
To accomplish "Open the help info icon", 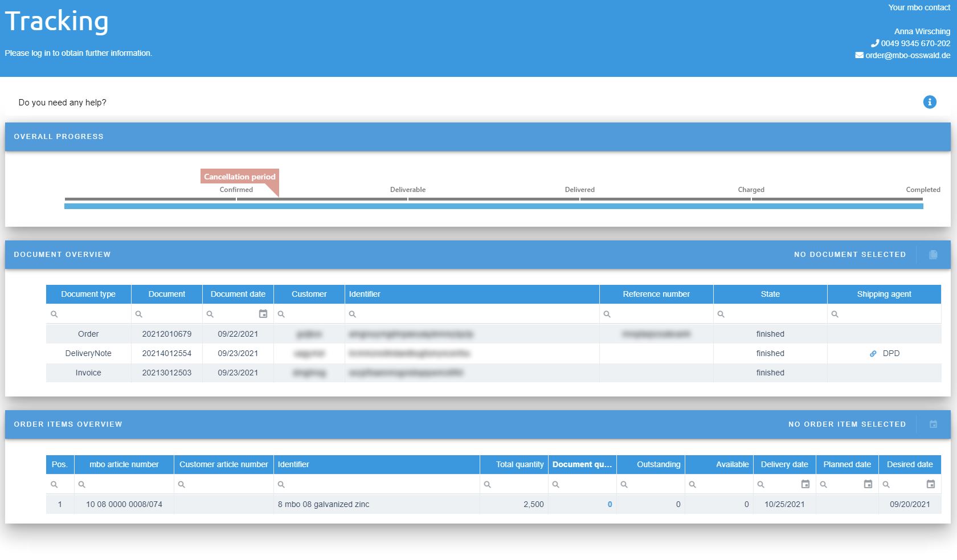I will coord(929,101).
